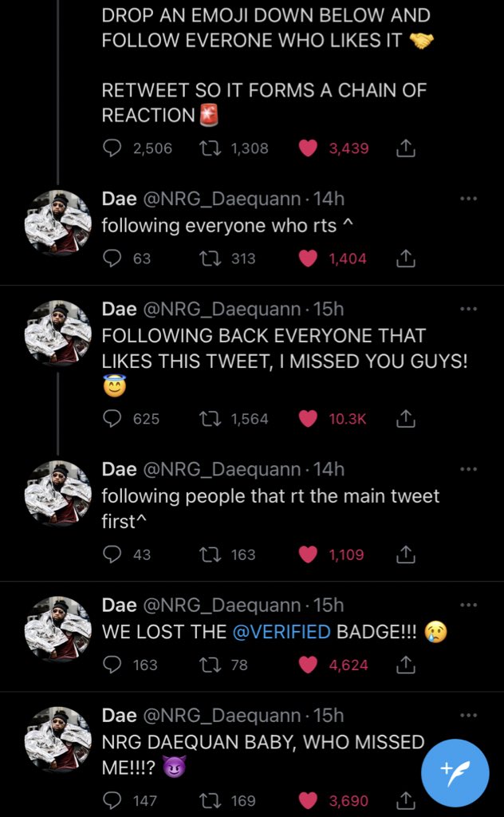The image size is (504, 817).
Task: Open the @VERIFIED mention link
Action: pos(282,632)
